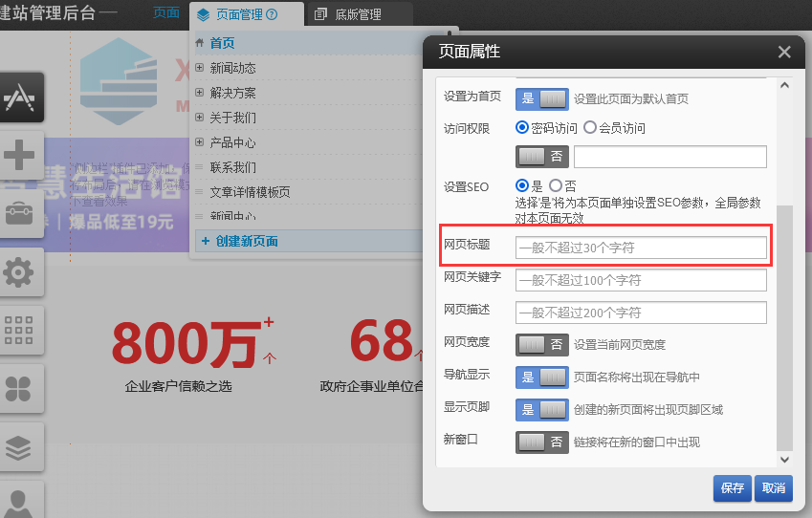Click 创建新页面 to add a page

pos(246,241)
